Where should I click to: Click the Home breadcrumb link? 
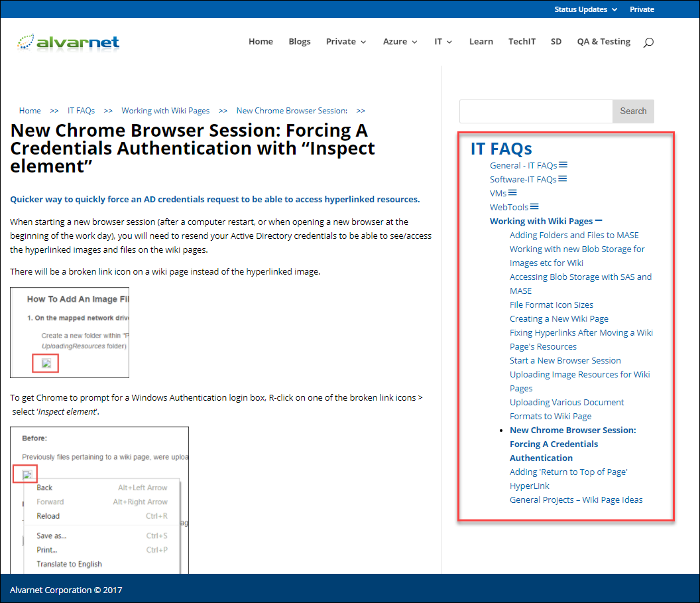click(30, 111)
